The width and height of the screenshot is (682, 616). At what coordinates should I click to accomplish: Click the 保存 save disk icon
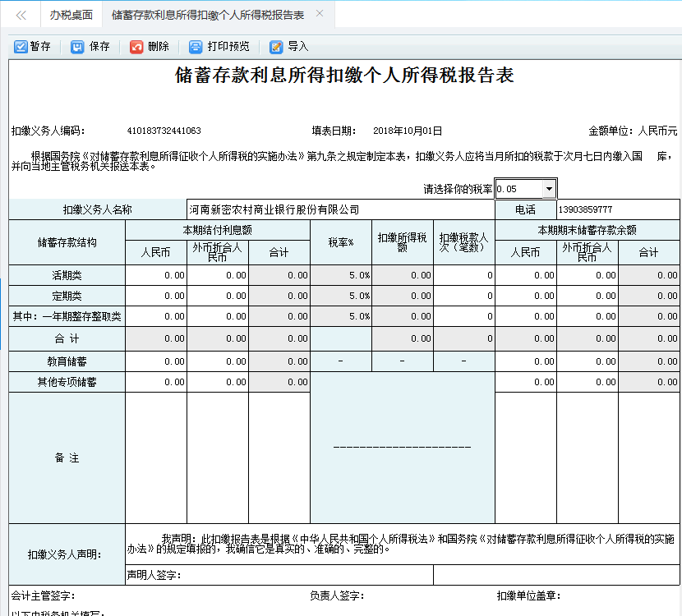coord(77,47)
